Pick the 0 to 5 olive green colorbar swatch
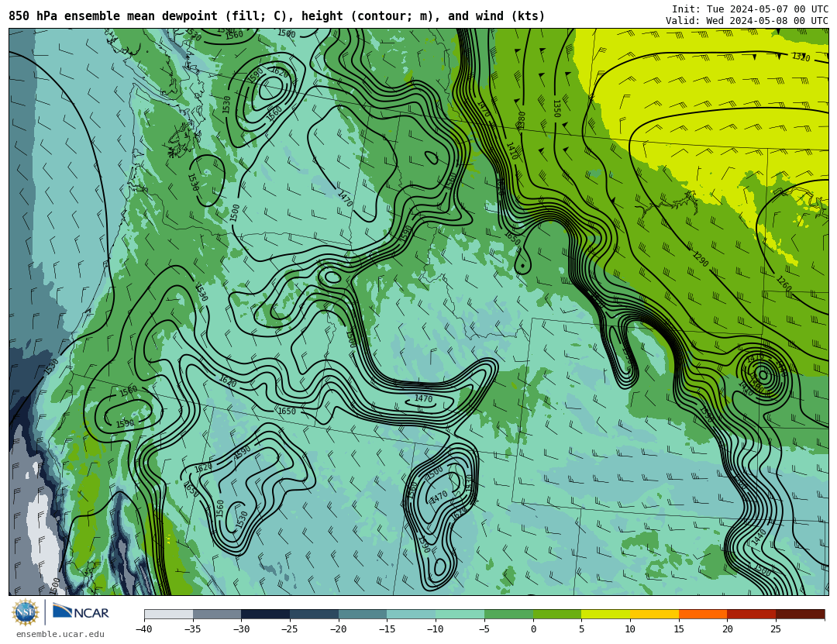This screenshot has width=837, height=644. [x=557, y=614]
